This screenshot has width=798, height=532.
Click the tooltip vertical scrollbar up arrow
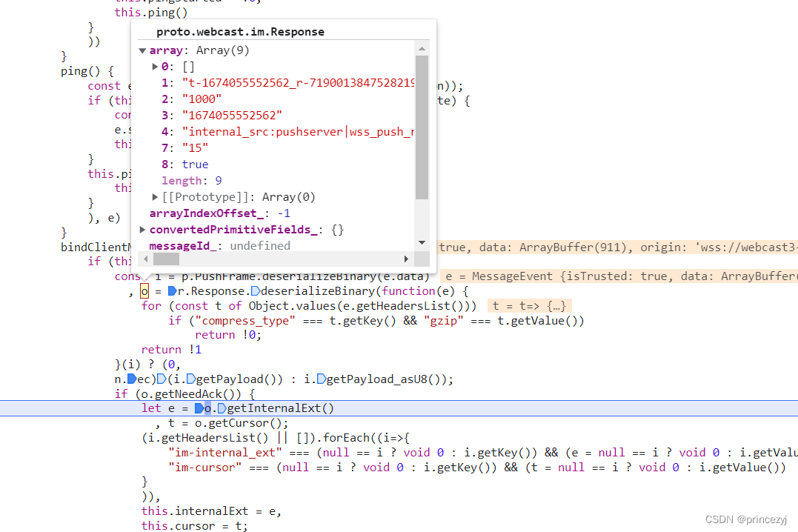pyautogui.click(x=422, y=49)
